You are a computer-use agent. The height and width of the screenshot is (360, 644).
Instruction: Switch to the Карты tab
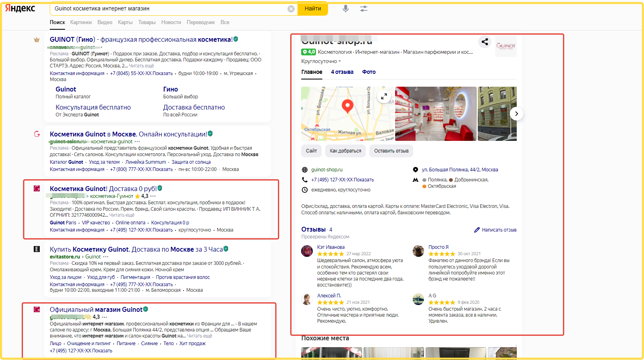(125, 22)
